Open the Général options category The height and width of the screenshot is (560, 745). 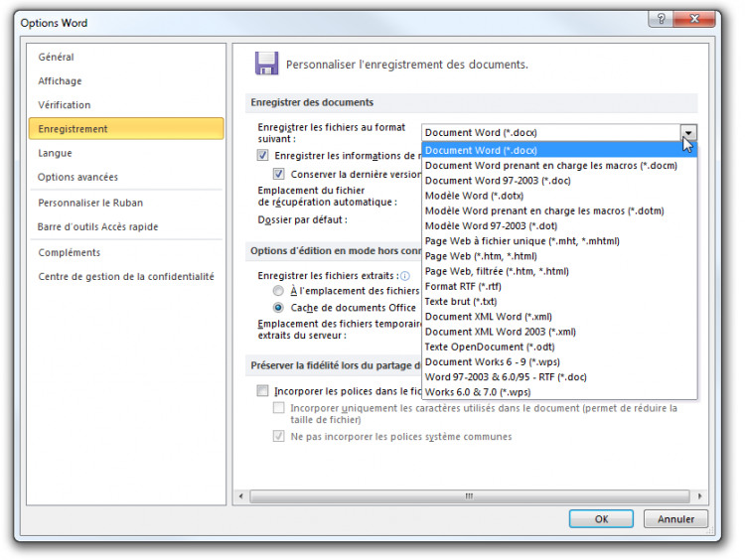click(126, 57)
